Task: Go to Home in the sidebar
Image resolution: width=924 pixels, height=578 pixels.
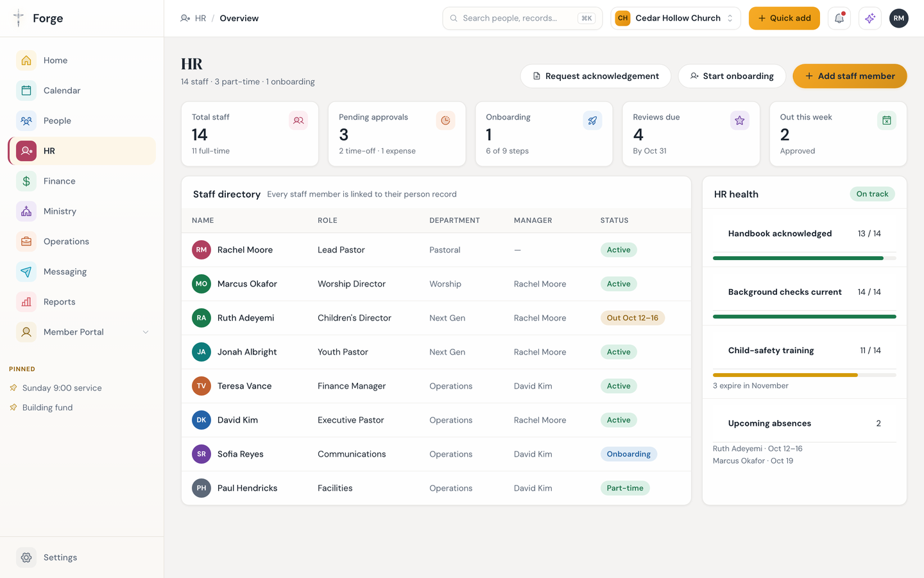Action: (82, 60)
